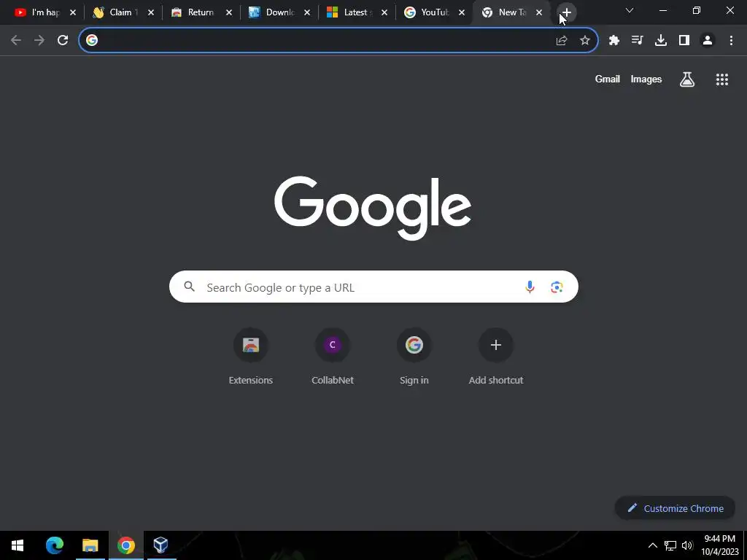Close the New Tab tab
Screen dimensions: 747x560
tap(539, 12)
